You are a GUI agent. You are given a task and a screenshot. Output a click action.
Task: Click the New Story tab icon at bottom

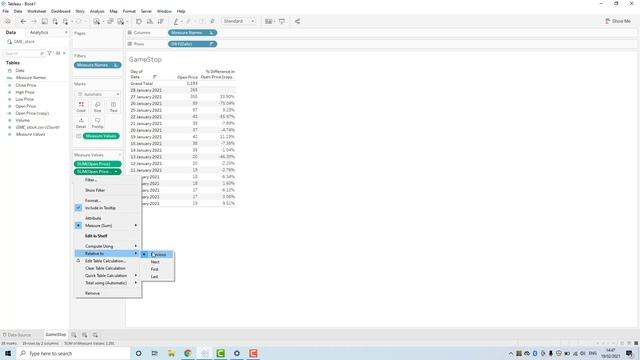(x=95, y=335)
